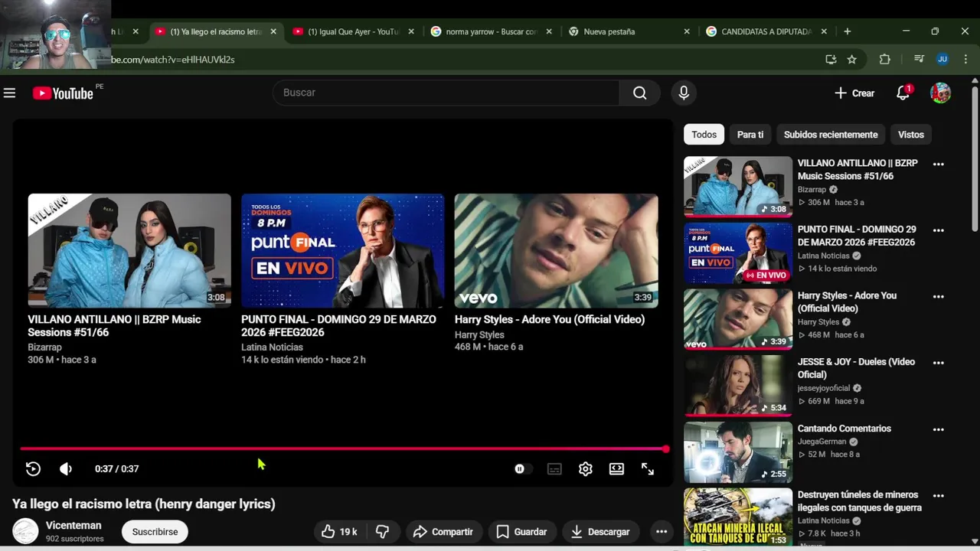Go to YouTube home via the logo
This screenshot has width=980, height=551.
[63, 93]
